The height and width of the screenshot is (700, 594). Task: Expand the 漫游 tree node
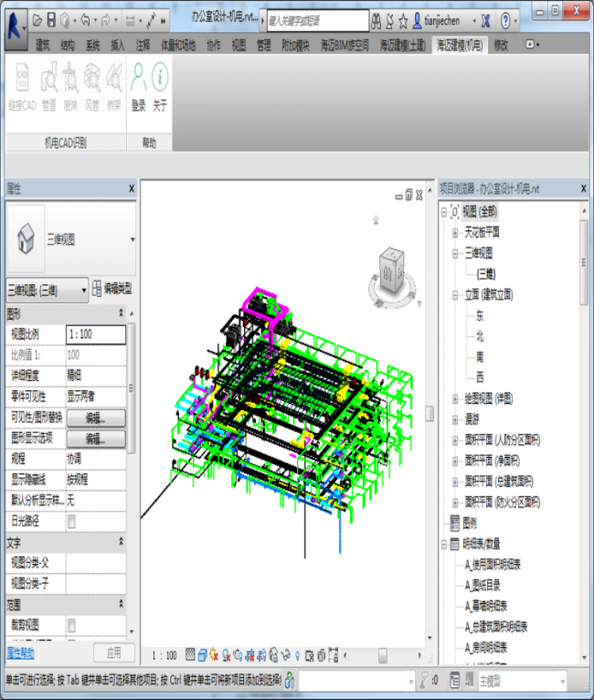[455, 419]
